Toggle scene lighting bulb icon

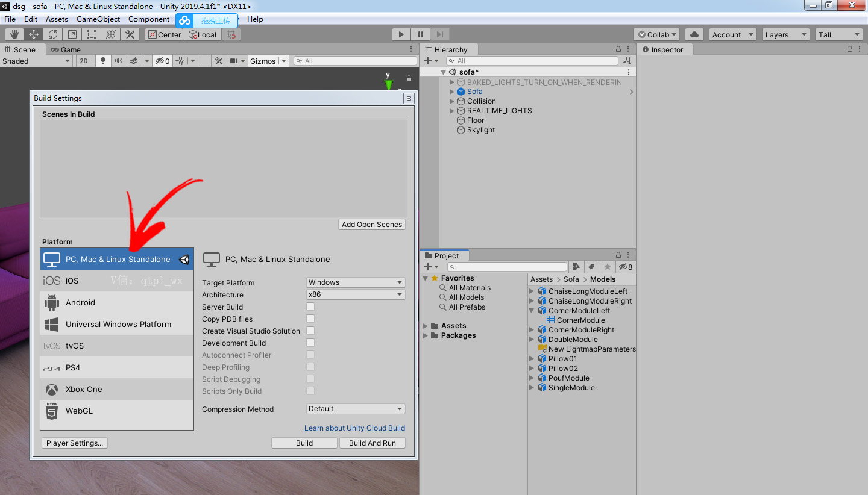click(x=103, y=61)
